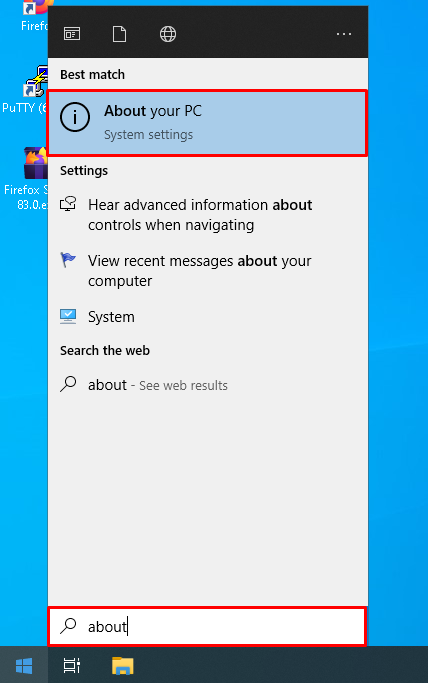Click the blue flag icon in Settings results
Image resolution: width=428 pixels, height=683 pixels.
tap(68, 260)
